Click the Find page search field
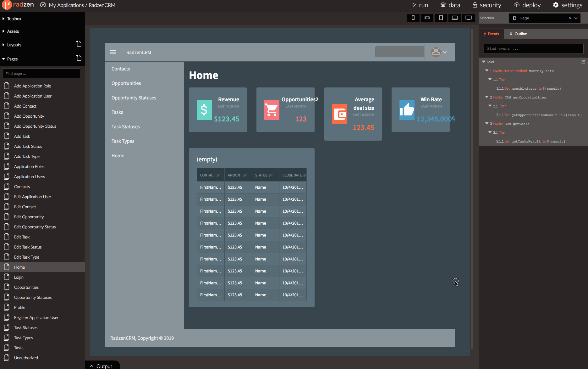The width and height of the screenshot is (588, 369). click(x=41, y=73)
